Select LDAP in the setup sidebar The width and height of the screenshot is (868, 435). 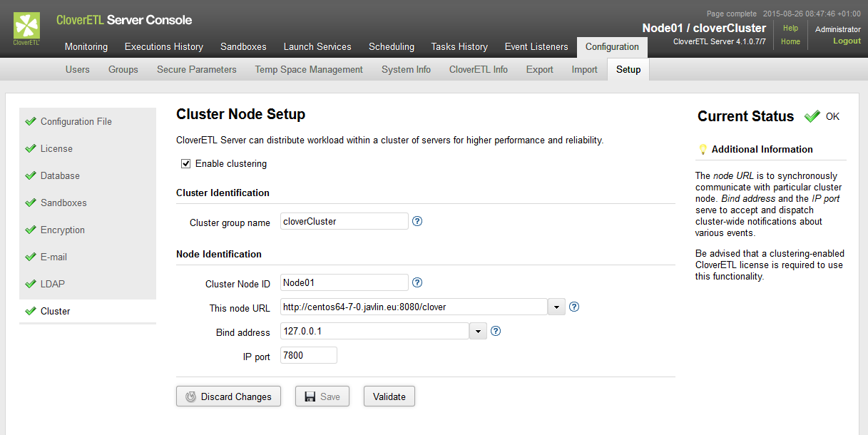coord(52,284)
